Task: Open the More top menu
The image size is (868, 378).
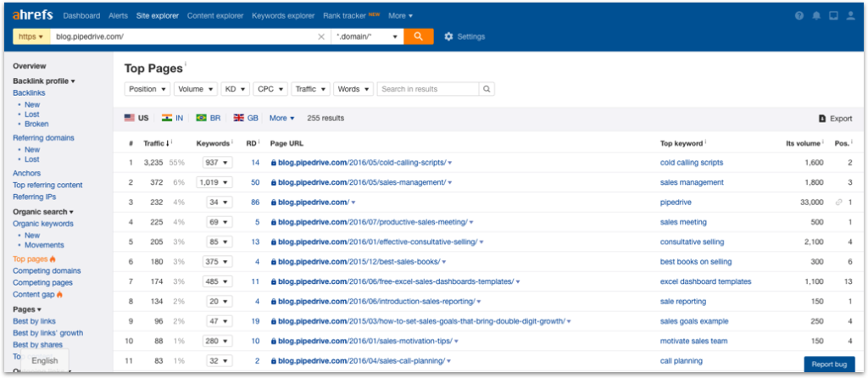Action: 401,15
